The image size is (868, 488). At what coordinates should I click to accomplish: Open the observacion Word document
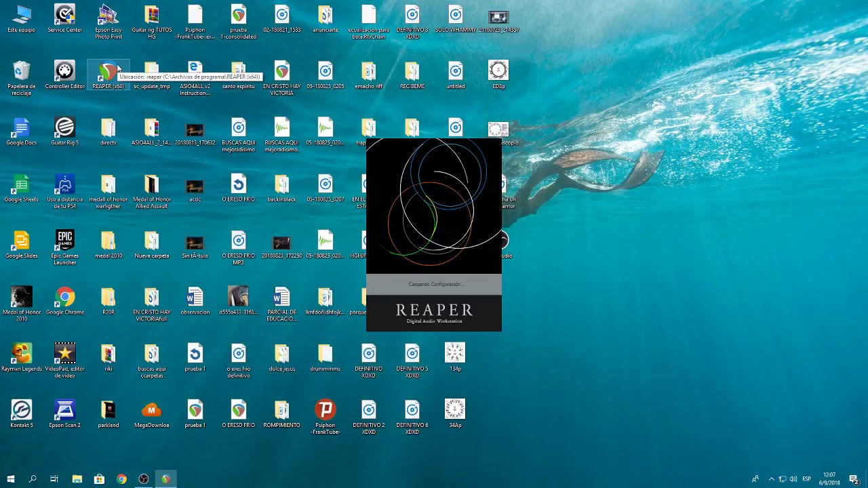(x=195, y=301)
